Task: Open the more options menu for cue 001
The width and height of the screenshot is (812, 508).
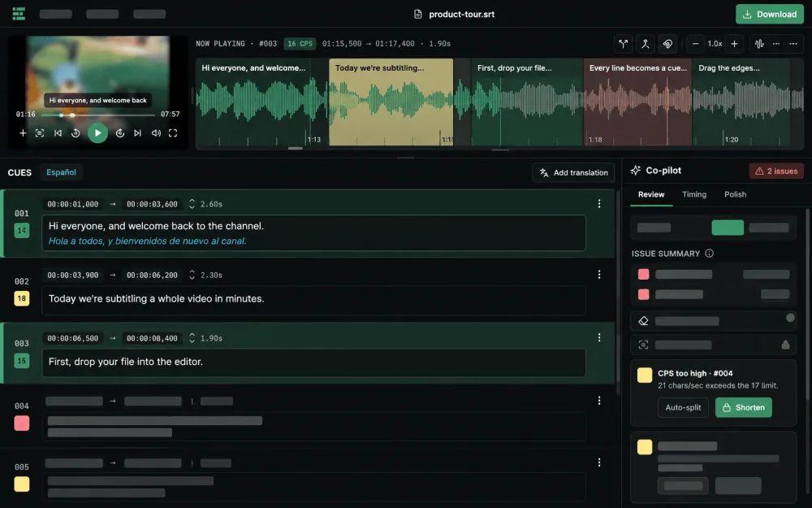Action: coord(599,204)
